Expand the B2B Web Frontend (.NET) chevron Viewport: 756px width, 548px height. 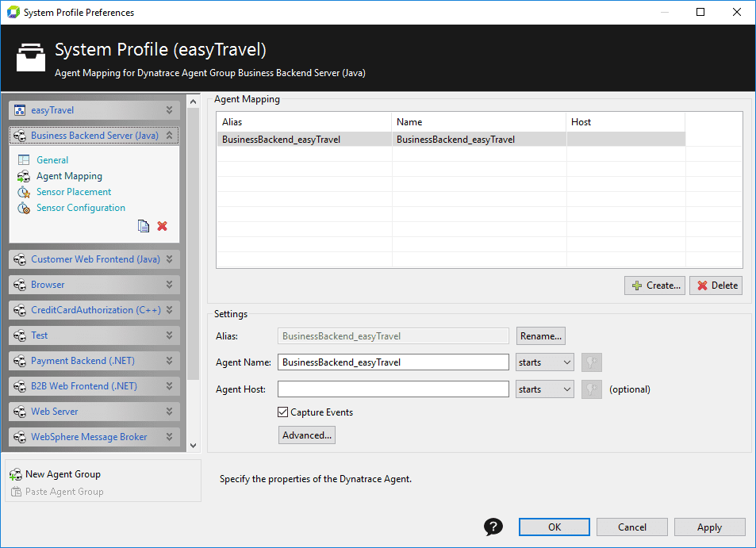coord(169,386)
